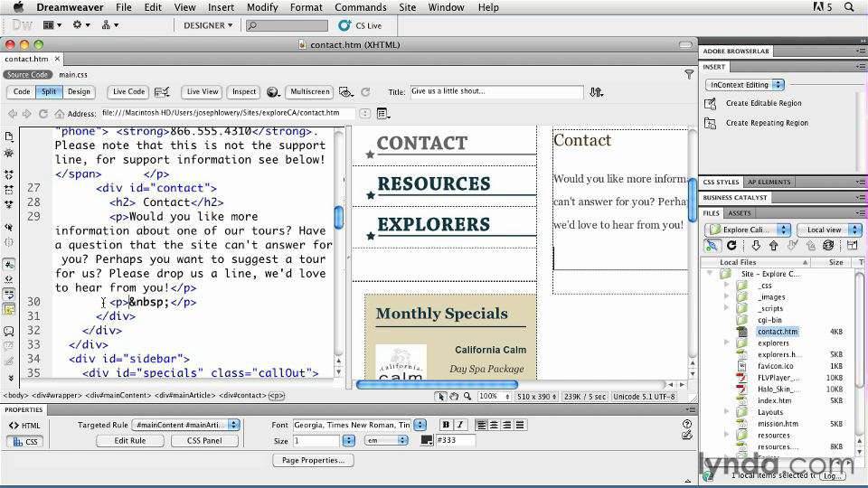Open Visual Aids eye menu
868x488 pixels.
(346, 92)
